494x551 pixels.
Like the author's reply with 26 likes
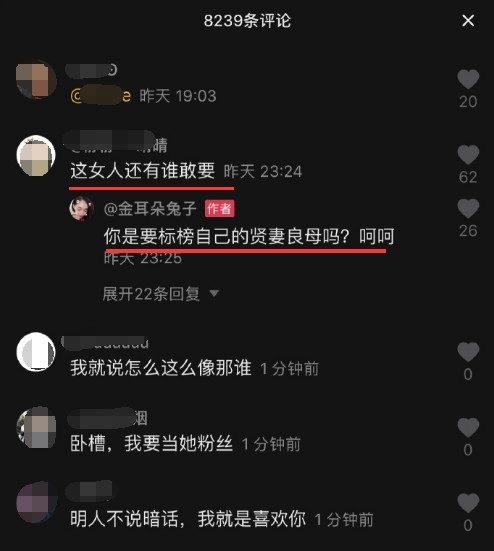pos(468,208)
